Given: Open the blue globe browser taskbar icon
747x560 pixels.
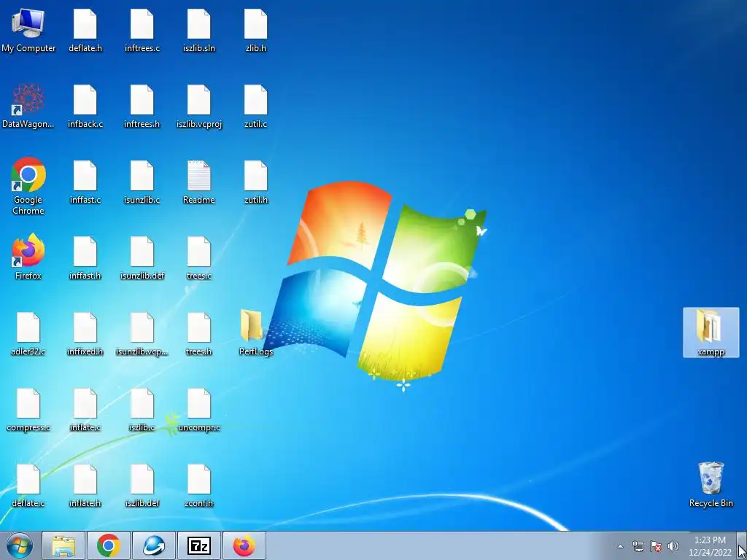Looking at the screenshot, I should coord(153,545).
